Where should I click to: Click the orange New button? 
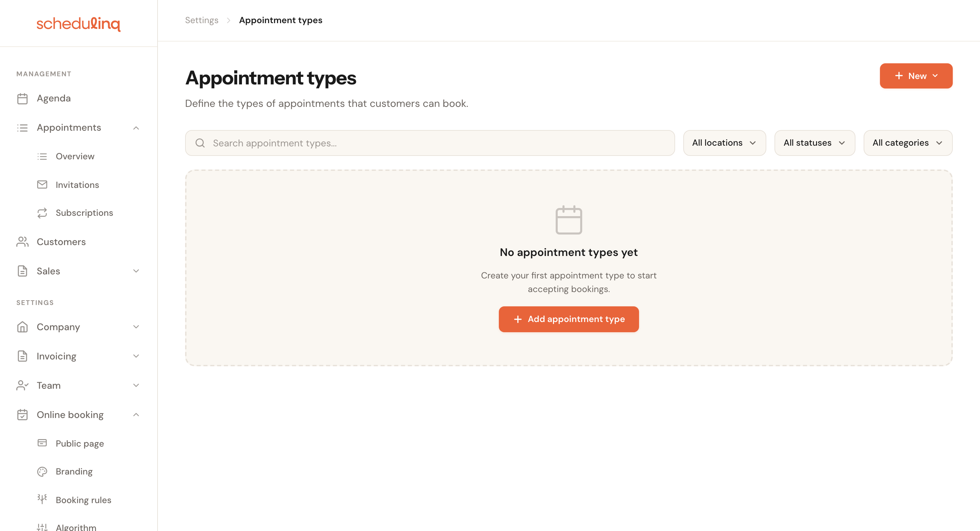[916, 76]
